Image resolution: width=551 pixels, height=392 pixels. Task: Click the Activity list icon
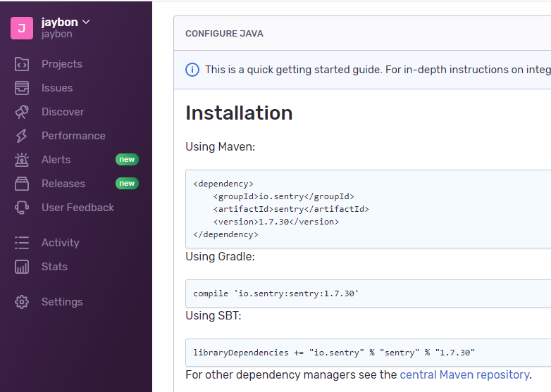(22, 243)
